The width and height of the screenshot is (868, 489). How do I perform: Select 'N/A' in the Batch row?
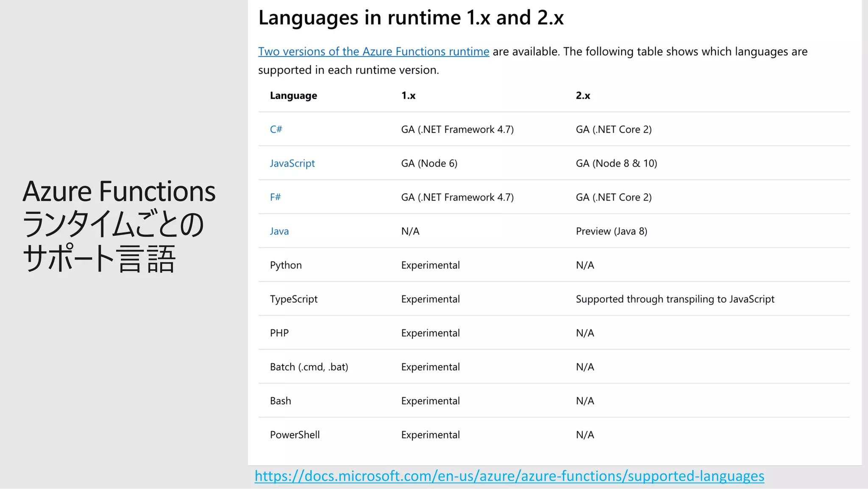(585, 367)
